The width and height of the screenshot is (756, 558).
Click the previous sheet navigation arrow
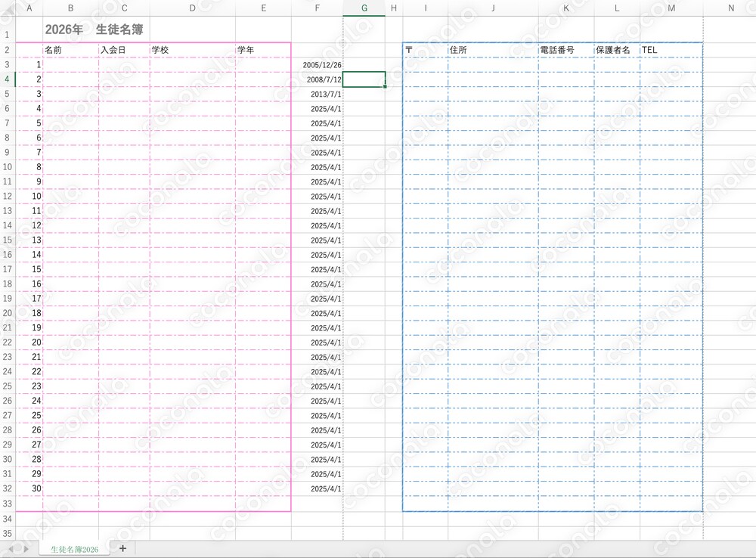(11, 549)
